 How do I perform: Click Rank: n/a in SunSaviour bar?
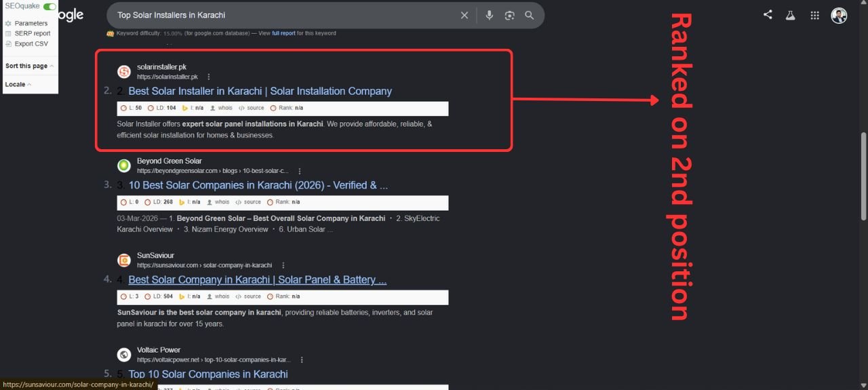(283, 296)
